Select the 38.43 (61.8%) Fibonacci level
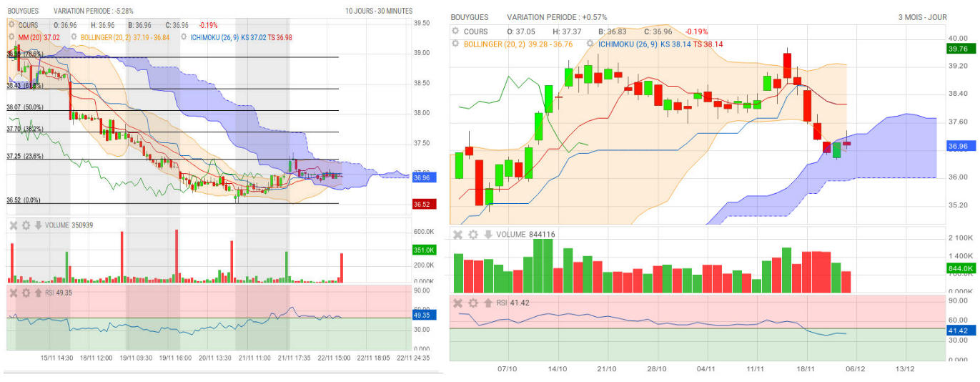 pos(25,86)
